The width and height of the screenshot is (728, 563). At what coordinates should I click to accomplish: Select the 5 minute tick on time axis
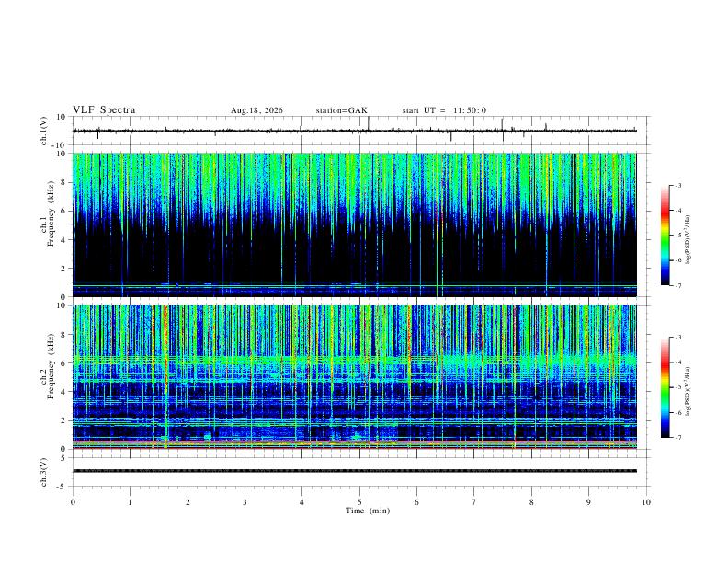click(359, 502)
